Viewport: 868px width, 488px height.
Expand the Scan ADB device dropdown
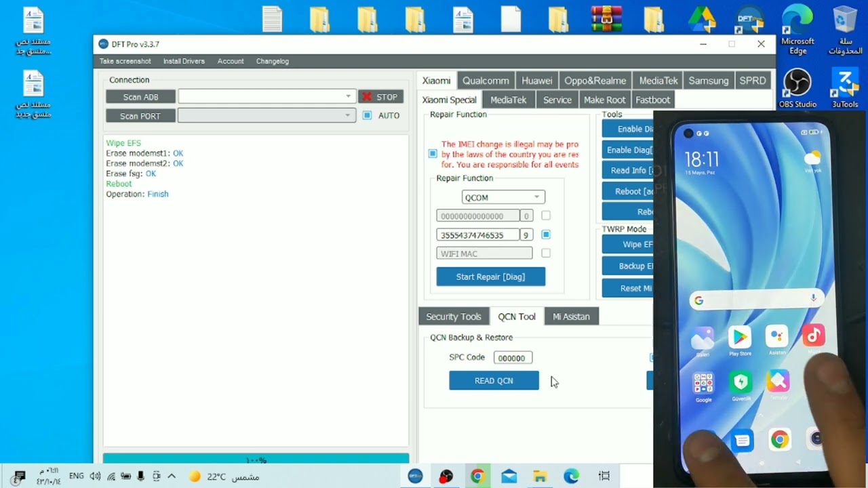point(348,96)
